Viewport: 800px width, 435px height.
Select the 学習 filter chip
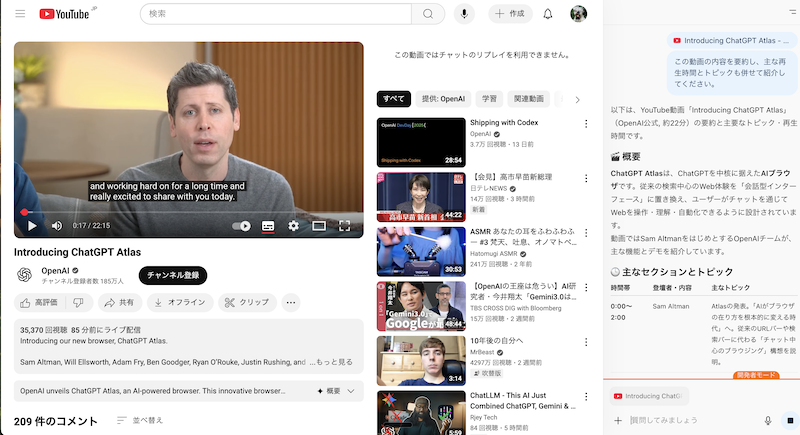tap(489, 99)
